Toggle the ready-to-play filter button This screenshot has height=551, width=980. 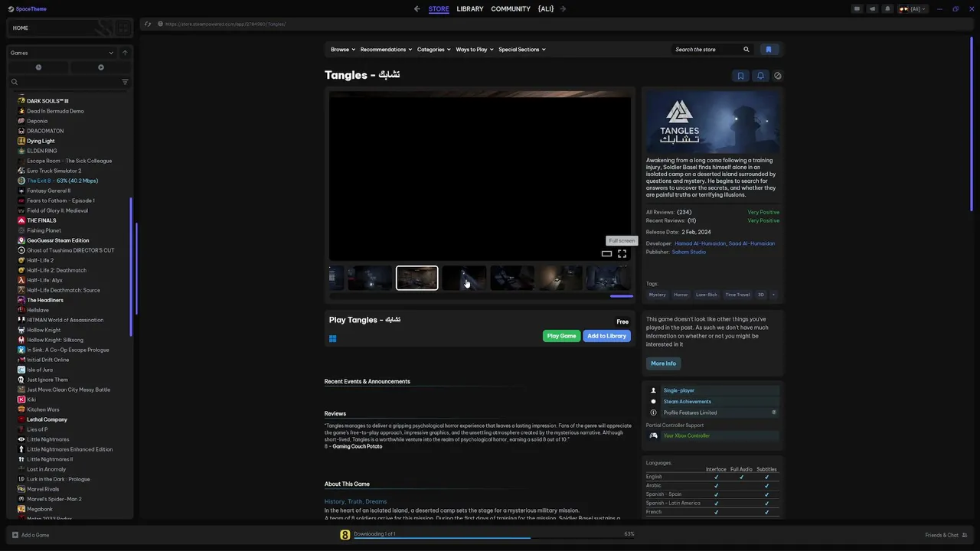100,67
